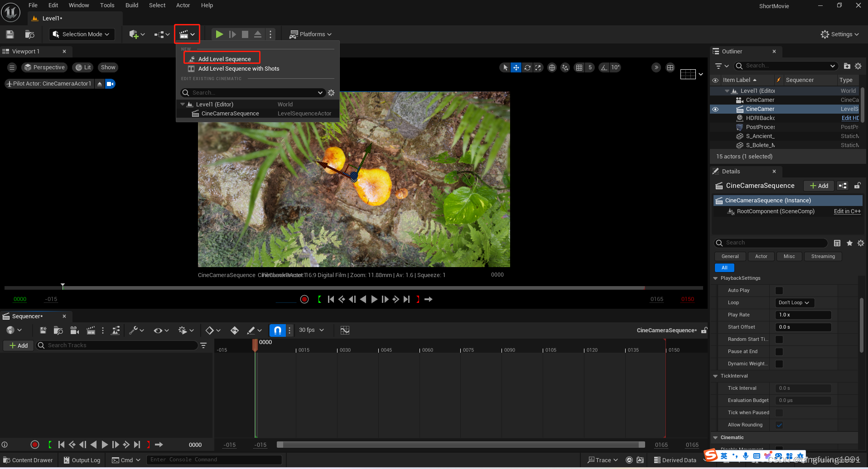Screen dimensions: 868x469
Task: Toggle world coordinate space globe icon
Action: (552, 67)
